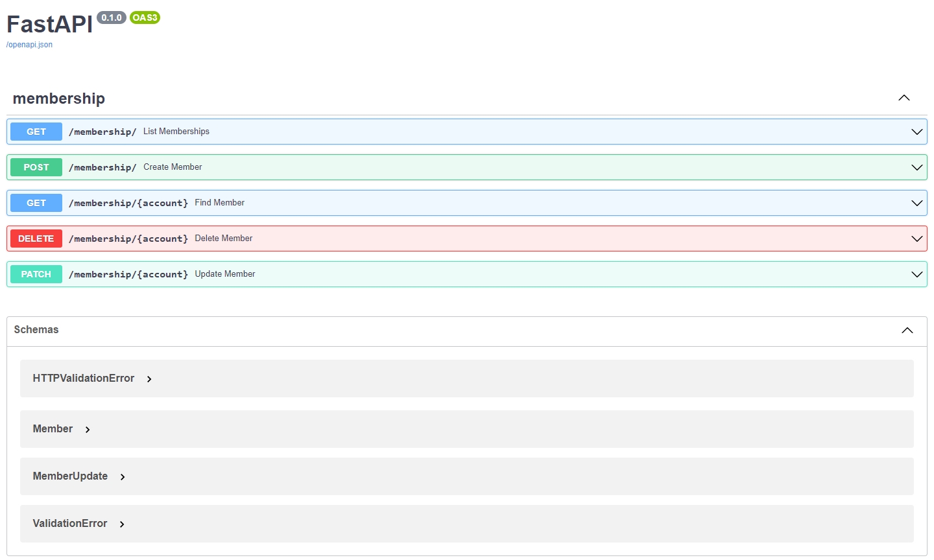
Task: Click /membership/ path in POST row
Action: (102, 167)
